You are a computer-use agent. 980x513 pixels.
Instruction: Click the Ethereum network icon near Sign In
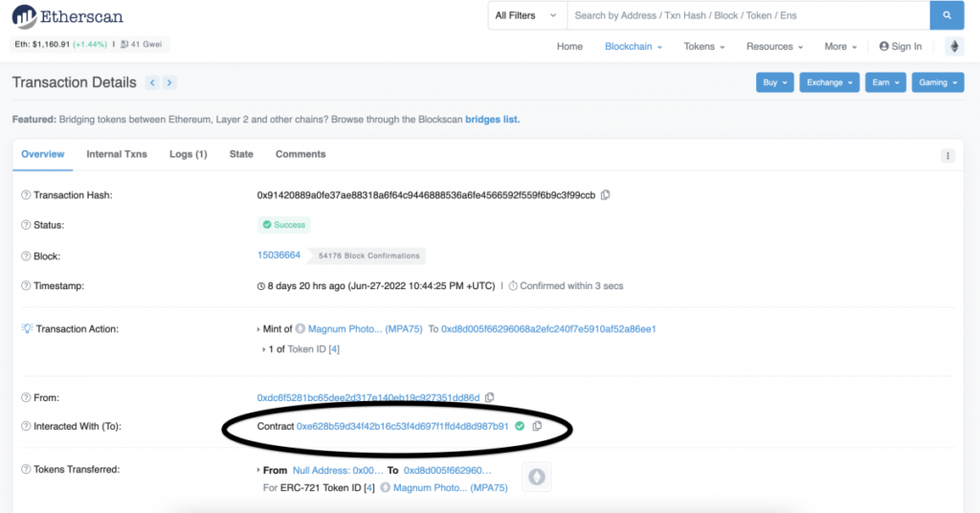coord(954,46)
